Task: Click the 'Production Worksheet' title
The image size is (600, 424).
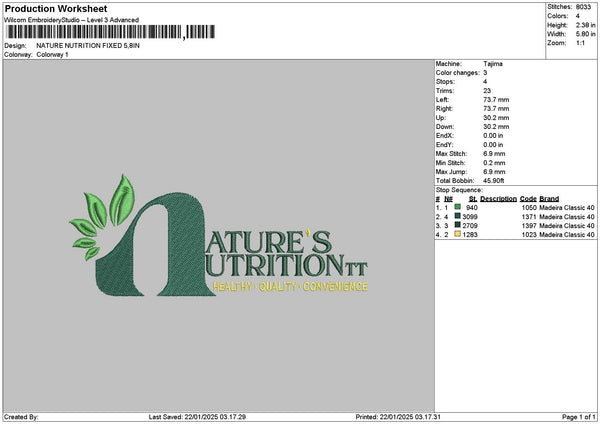Action: pos(56,8)
